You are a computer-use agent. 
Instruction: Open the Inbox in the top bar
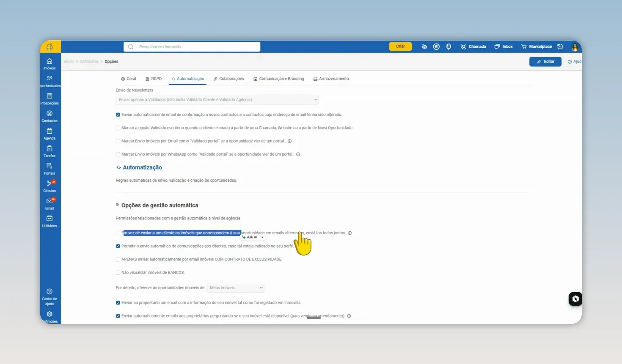click(504, 47)
